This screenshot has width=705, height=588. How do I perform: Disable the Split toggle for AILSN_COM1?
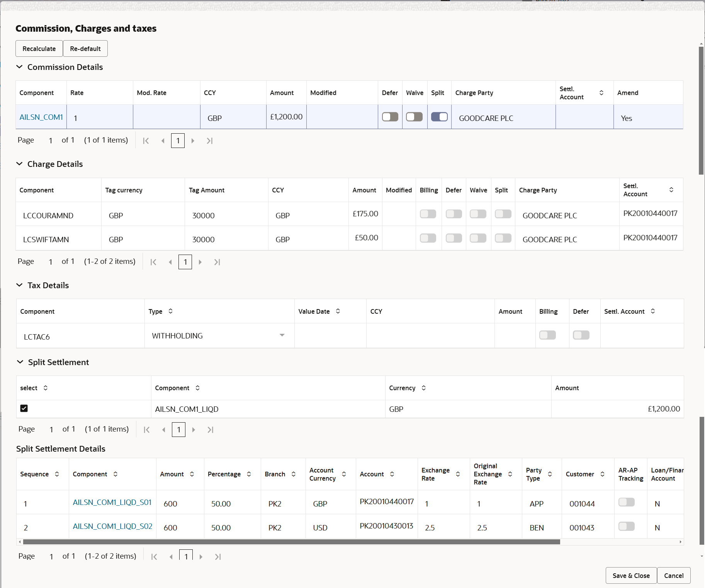pyautogui.click(x=439, y=116)
